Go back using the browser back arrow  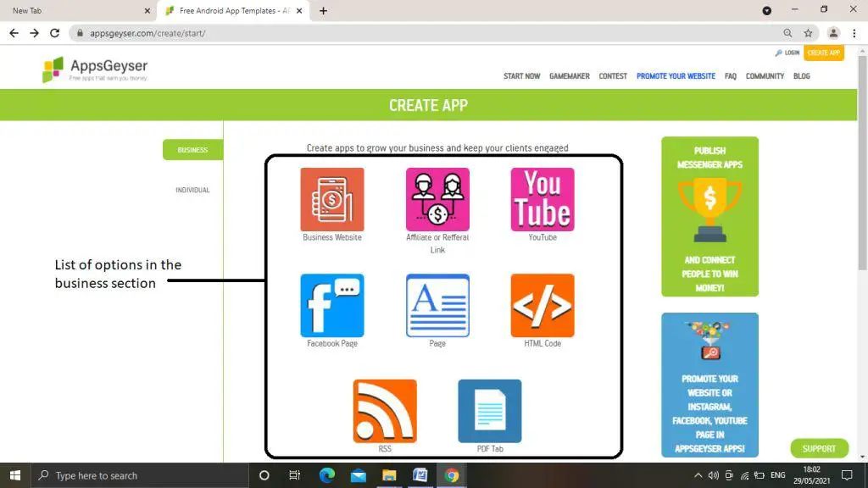14,33
